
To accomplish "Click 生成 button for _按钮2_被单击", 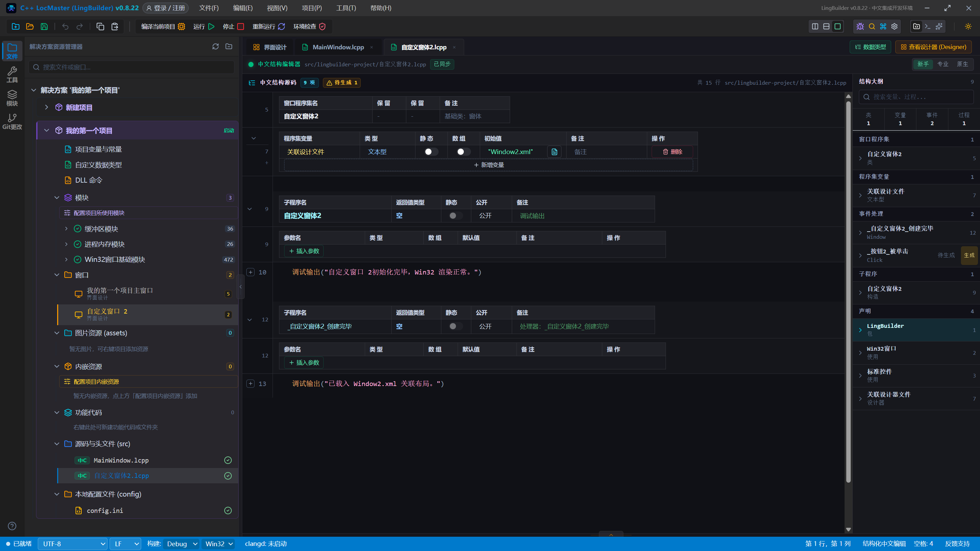I will 969,255.
